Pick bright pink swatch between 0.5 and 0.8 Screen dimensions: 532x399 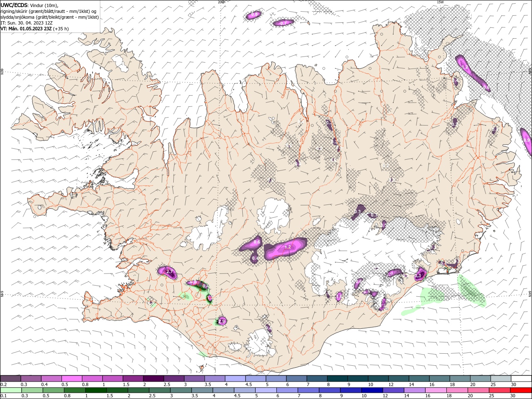[x=71, y=378]
